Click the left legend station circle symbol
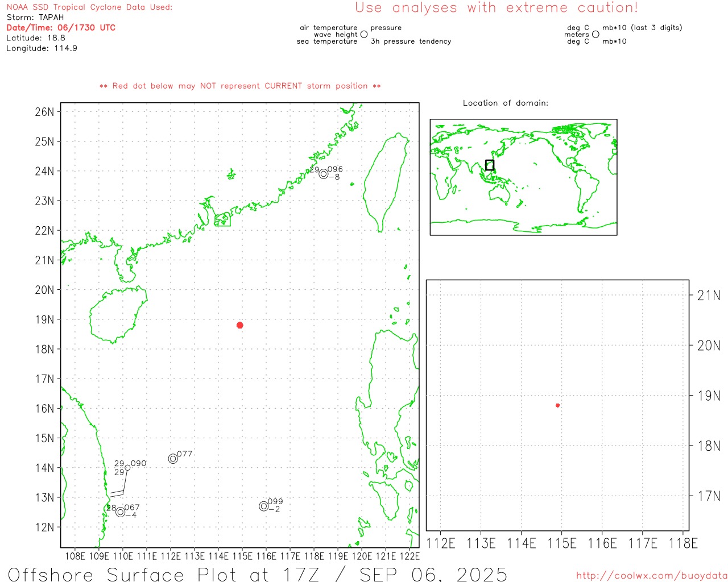 click(x=364, y=34)
